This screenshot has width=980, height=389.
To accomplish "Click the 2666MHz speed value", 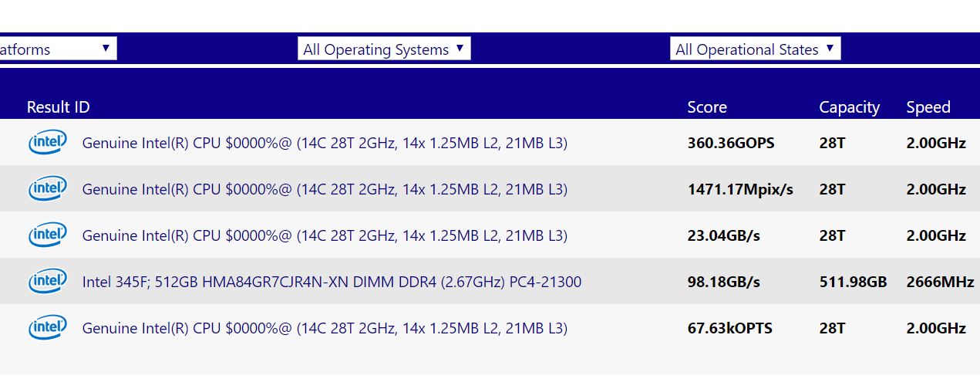I will pyautogui.click(x=936, y=282).
